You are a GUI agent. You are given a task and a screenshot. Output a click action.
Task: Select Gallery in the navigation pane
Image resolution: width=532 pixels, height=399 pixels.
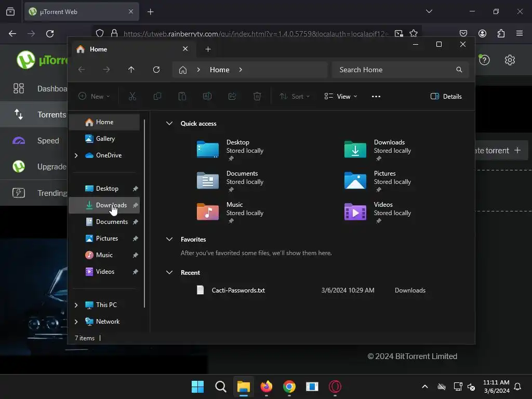tap(104, 139)
